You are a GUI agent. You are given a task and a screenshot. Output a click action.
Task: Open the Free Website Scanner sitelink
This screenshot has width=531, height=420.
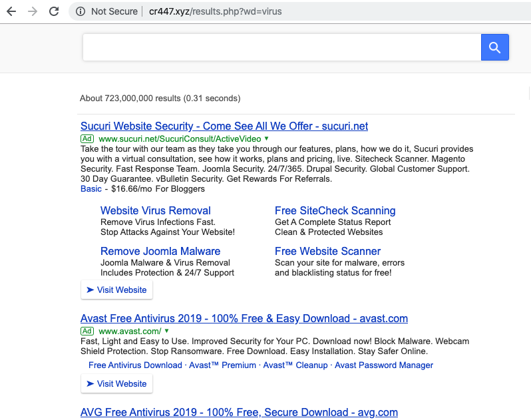point(327,251)
